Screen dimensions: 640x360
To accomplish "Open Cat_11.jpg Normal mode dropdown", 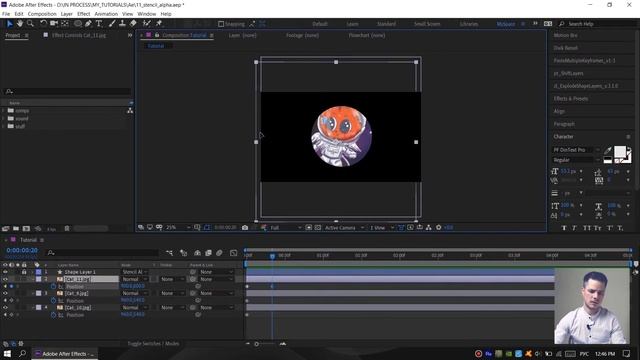I will point(134,279).
